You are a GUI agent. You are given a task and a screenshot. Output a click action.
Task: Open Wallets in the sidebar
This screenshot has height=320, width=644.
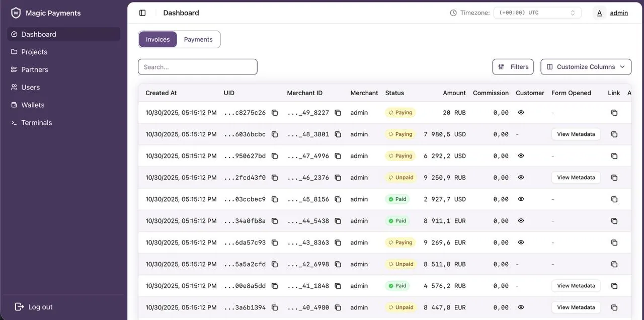[x=63, y=105]
